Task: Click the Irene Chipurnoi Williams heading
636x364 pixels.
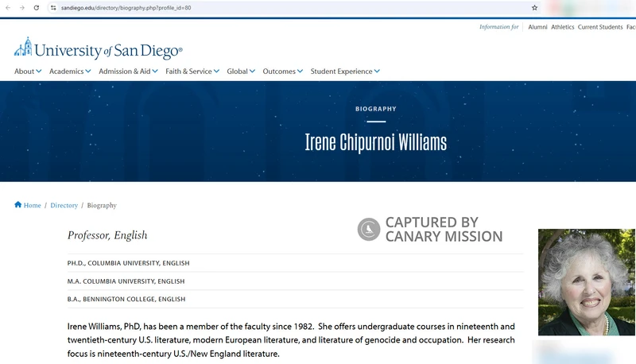Action: (x=375, y=142)
